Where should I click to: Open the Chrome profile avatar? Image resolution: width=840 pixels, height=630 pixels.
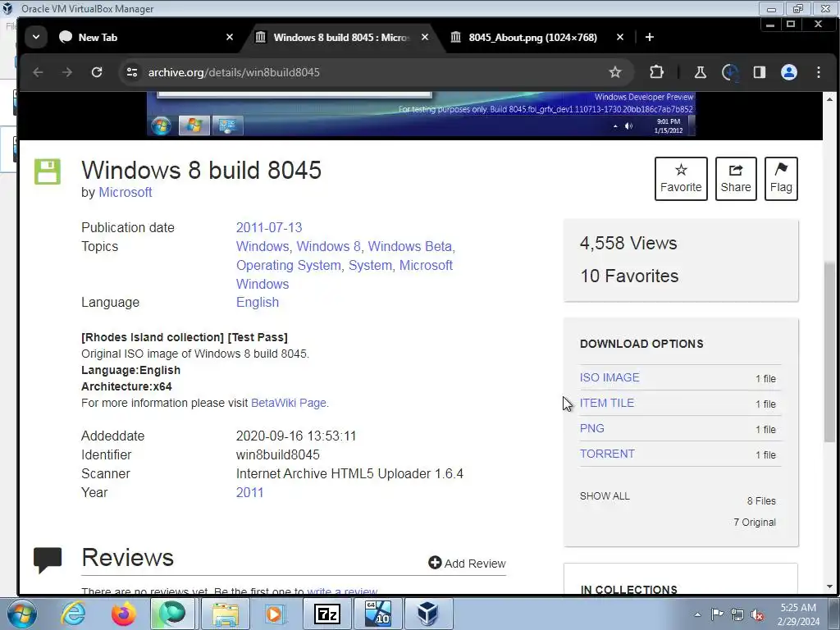(788, 72)
